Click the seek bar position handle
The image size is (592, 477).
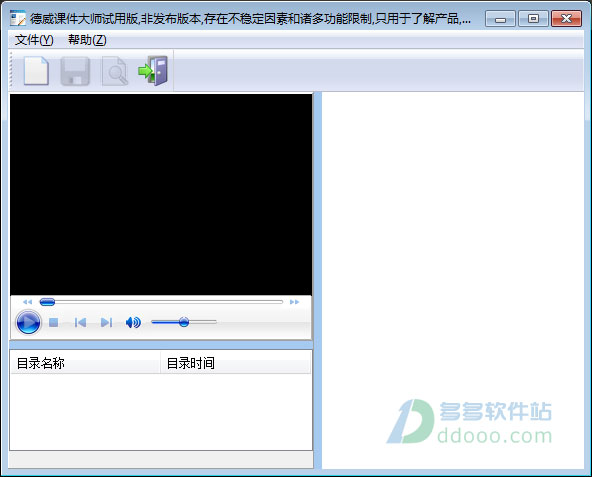click(x=47, y=302)
